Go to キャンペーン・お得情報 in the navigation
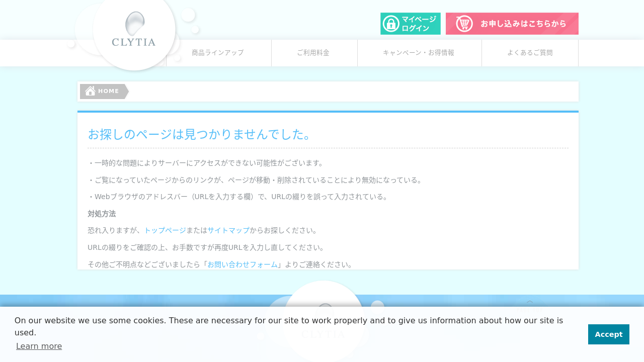The width and height of the screenshot is (644, 362). coord(419,53)
